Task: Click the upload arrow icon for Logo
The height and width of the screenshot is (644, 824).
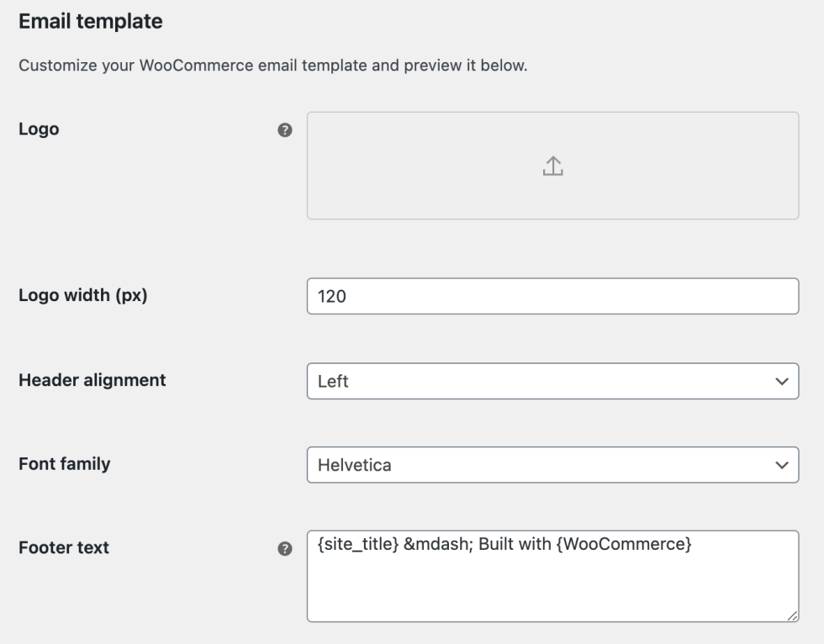Action: point(552,166)
